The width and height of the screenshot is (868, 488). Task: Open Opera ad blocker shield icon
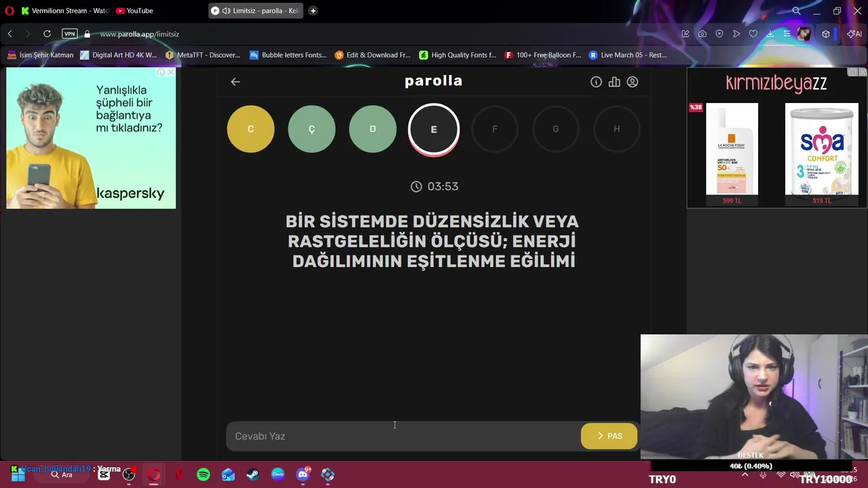[719, 34]
